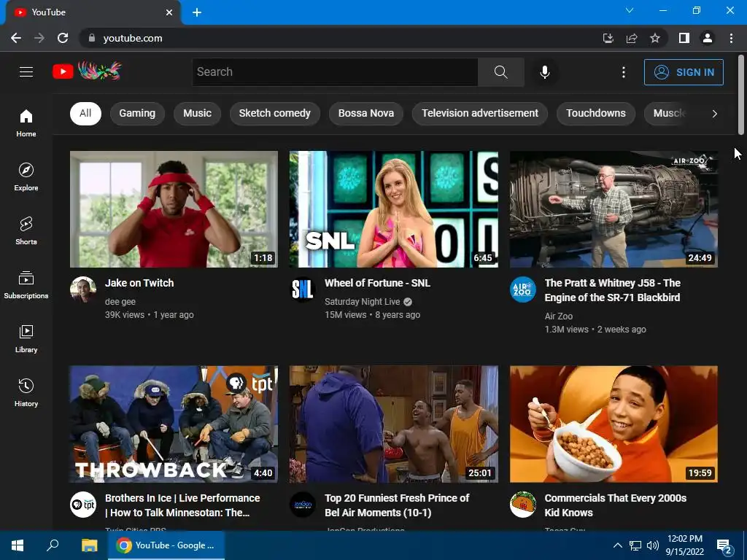Image resolution: width=747 pixels, height=560 pixels.
Task: Click the SIGN IN button
Action: [684, 72]
